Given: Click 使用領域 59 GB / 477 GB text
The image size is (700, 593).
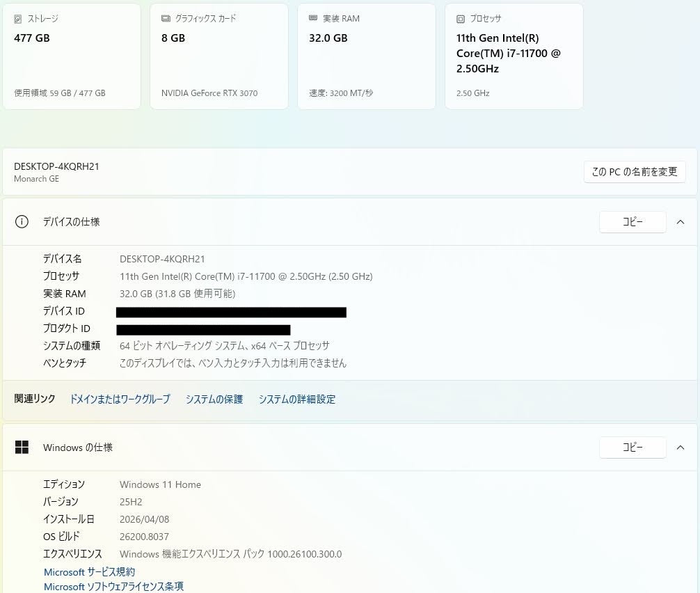Looking at the screenshot, I should coord(60,93).
